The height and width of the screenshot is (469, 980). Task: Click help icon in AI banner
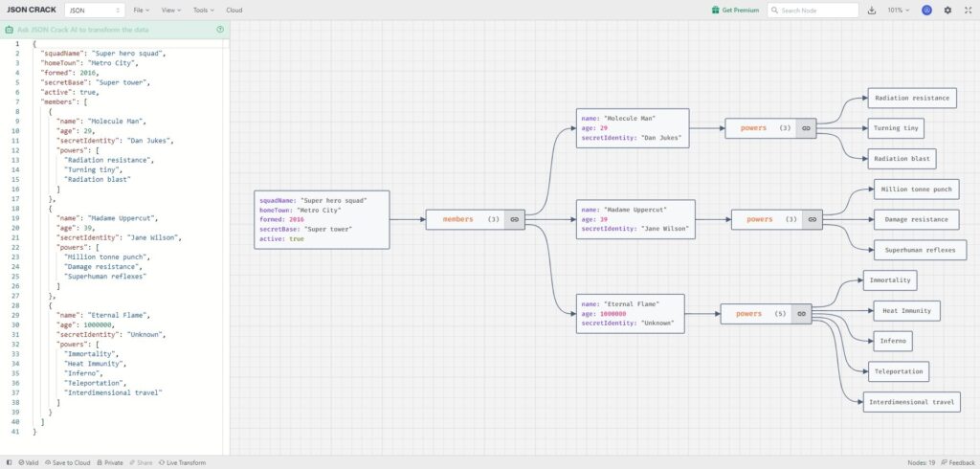[220, 30]
